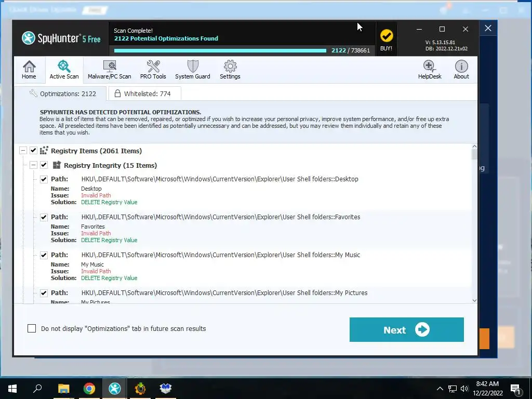This screenshot has height=399, width=532.
Task: Toggle the Registry Integrity checkbox
Action: pyautogui.click(x=44, y=165)
